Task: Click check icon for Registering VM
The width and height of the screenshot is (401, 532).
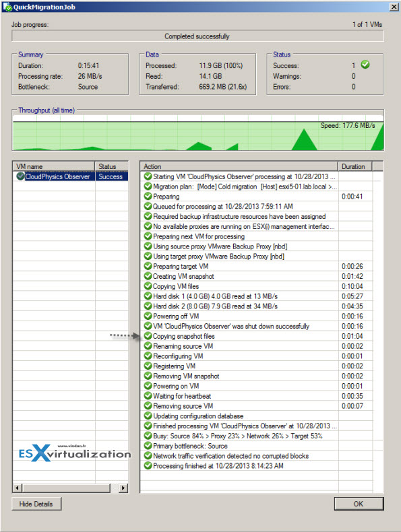Action: [148, 366]
